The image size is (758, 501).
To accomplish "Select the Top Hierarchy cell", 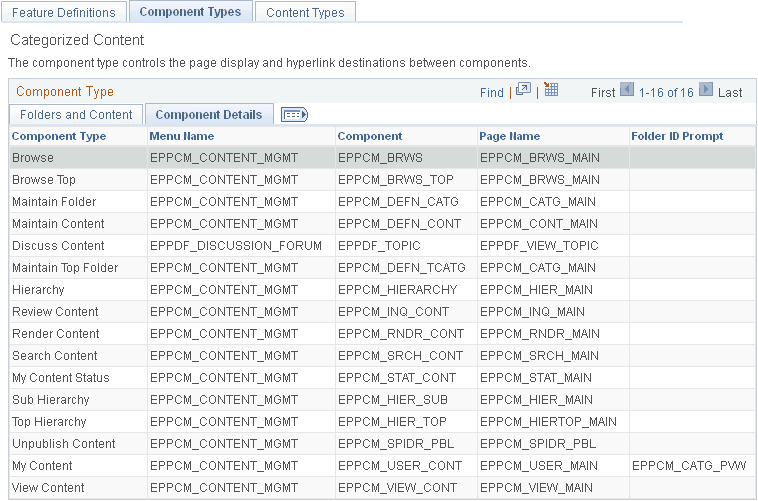I will [x=78, y=422].
